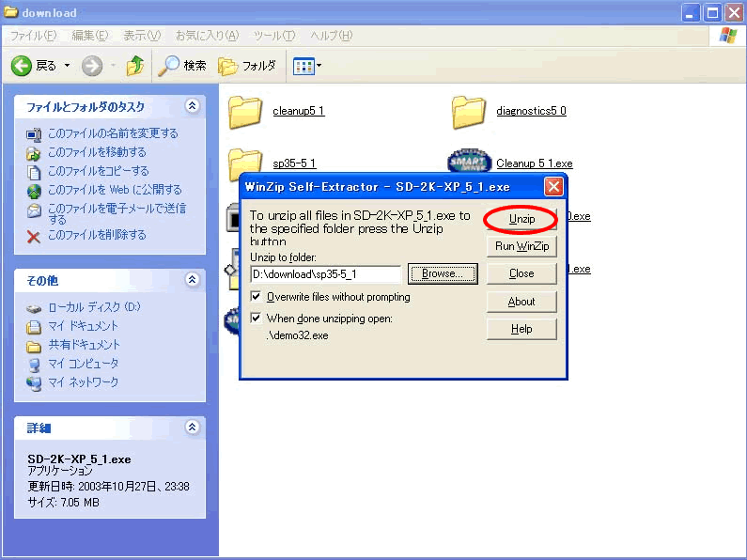747x560 pixels.
Task: Click the rename this file task link
Action: [113, 133]
